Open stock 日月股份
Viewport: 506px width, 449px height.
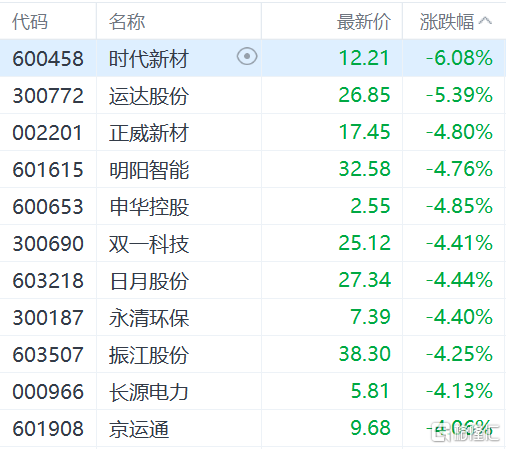coord(149,281)
